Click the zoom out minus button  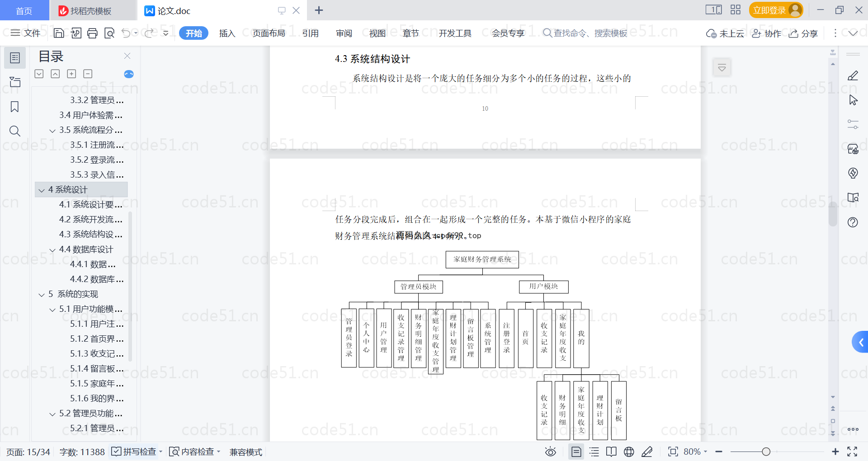(x=719, y=452)
